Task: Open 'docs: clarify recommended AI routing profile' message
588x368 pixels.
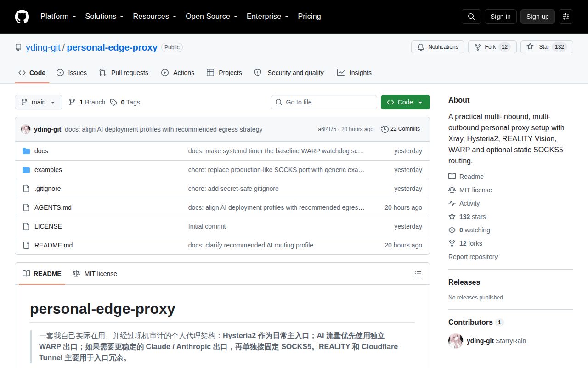Action: click(x=251, y=245)
